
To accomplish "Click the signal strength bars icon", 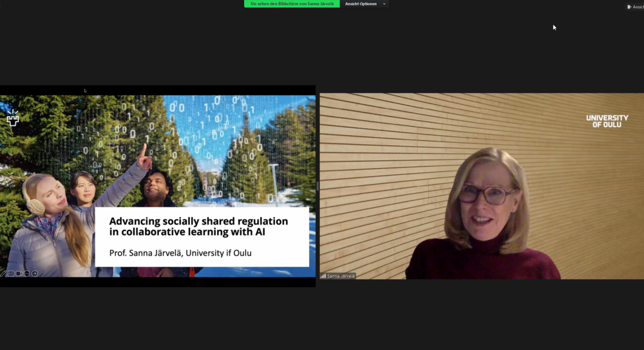I will [323, 276].
